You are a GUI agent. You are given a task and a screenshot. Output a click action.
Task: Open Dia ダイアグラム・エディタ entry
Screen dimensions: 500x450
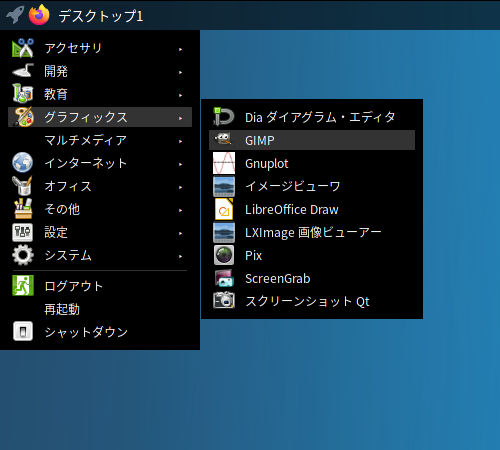(x=312, y=117)
